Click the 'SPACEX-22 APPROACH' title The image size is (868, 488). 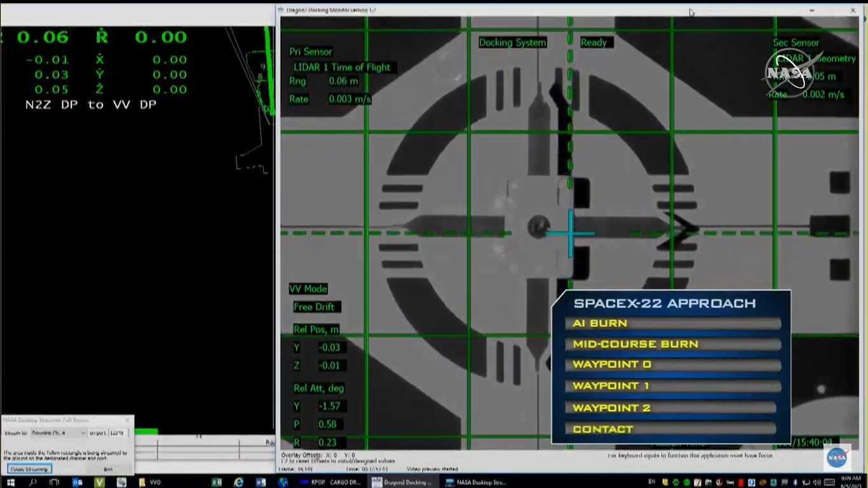click(x=665, y=304)
